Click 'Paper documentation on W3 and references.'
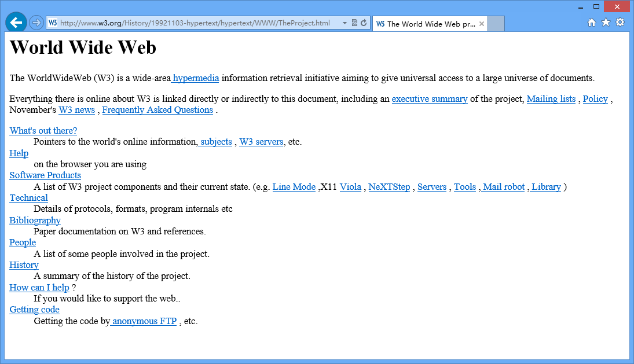The width and height of the screenshot is (634, 364). (x=120, y=231)
